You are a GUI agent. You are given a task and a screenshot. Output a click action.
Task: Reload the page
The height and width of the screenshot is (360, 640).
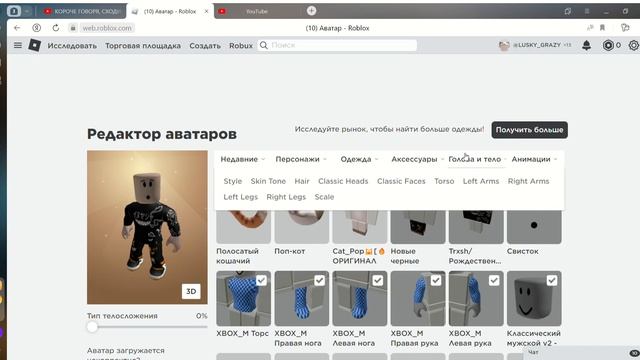(56, 28)
